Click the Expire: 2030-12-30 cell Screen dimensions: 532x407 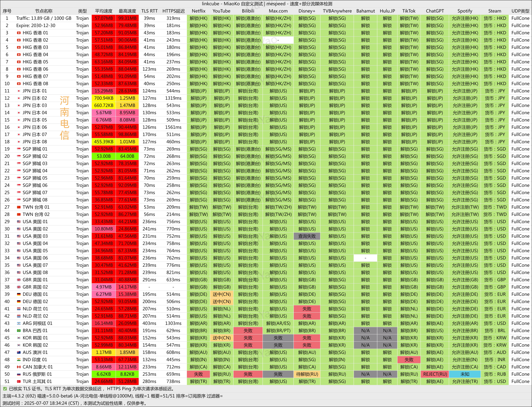point(36,25)
